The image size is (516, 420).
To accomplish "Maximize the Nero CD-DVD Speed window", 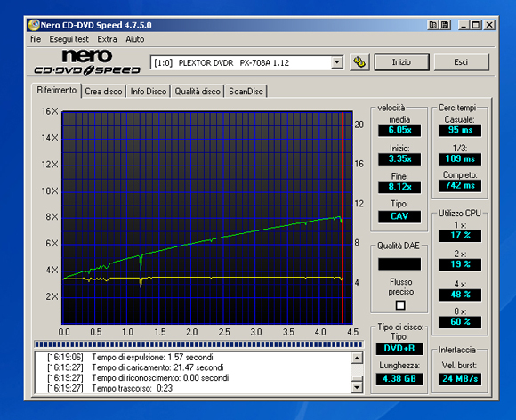I will pyautogui.click(x=476, y=25).
